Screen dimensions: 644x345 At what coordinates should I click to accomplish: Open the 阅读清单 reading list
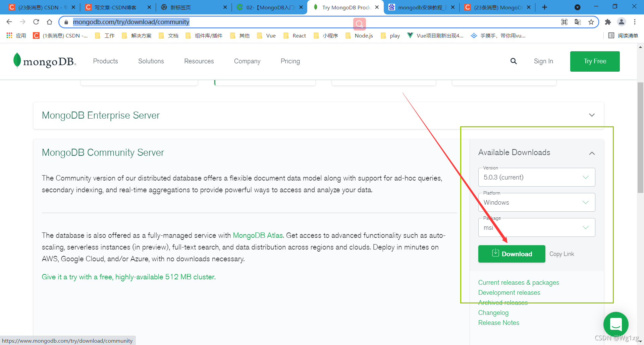623,36
